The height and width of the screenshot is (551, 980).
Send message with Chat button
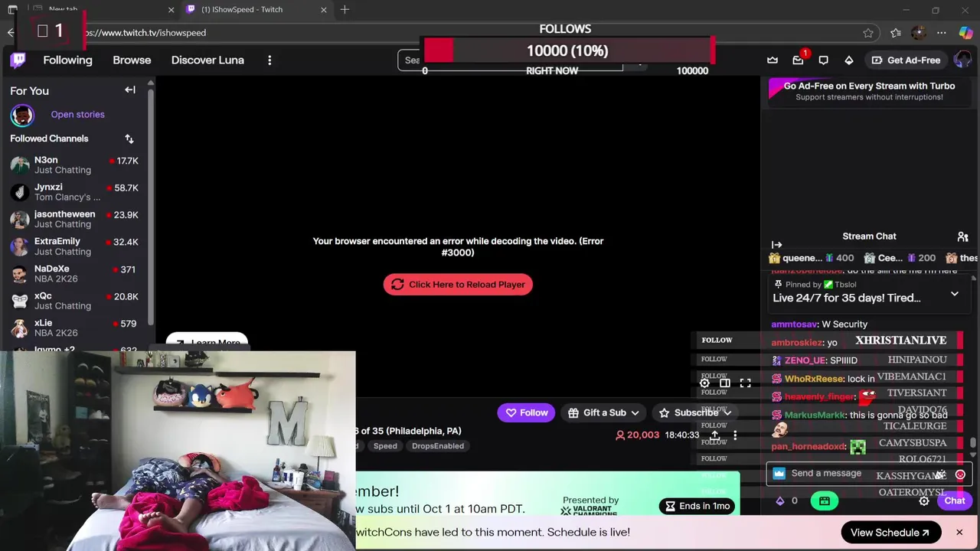(x=955, y=501)
